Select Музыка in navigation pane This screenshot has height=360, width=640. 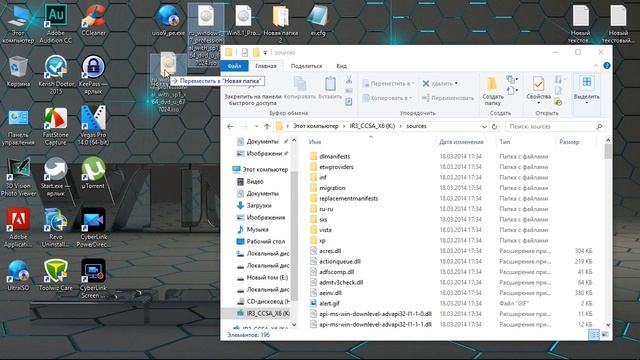(x=257, y=229)
